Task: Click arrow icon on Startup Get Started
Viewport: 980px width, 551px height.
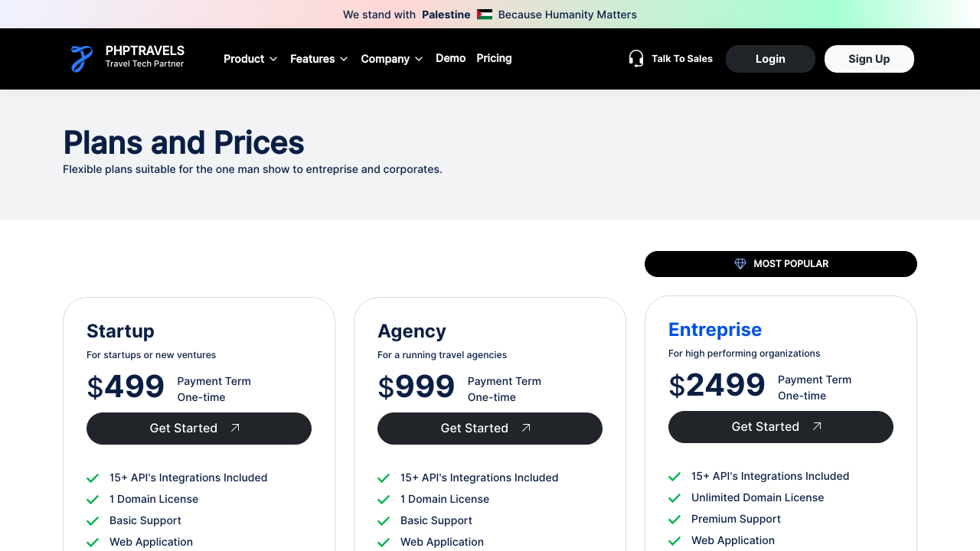Action: [x=235, y=429]
